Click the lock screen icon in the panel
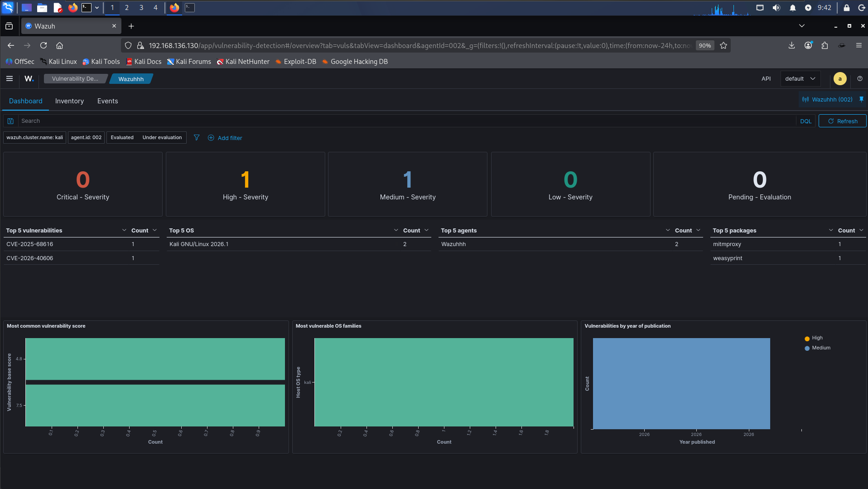This screenshot has height=489, width=868. click(846, 8)
